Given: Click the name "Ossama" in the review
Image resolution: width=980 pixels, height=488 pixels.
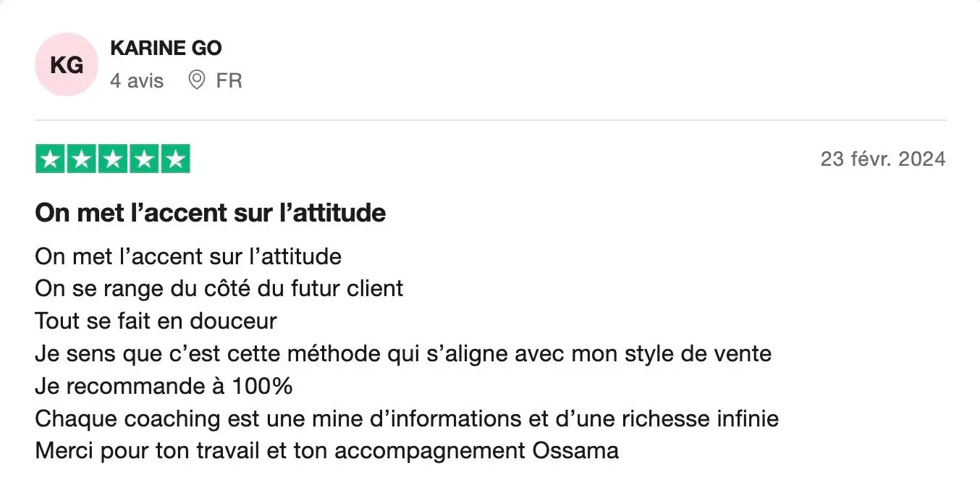Looking at the screenshot, I should (575, 450).
